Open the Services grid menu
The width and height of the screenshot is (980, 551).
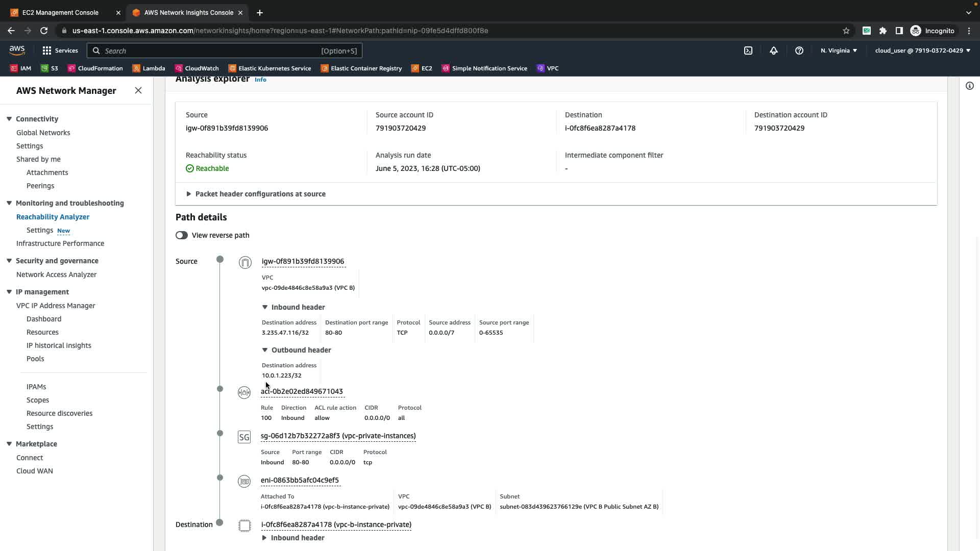pyautogui.click(x=60, y=51)
